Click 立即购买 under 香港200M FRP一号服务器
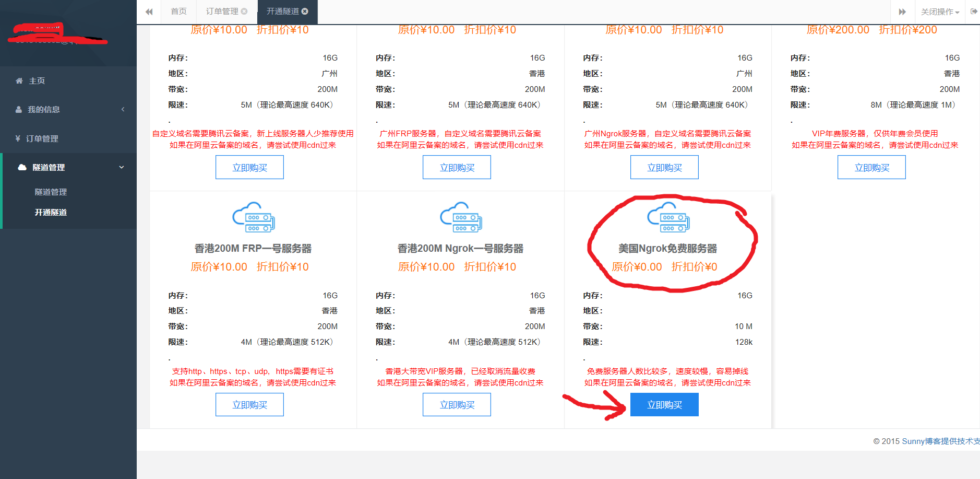The height and width of the screenshot is (479, 980). pyautogui.click(x=249, y=404)
